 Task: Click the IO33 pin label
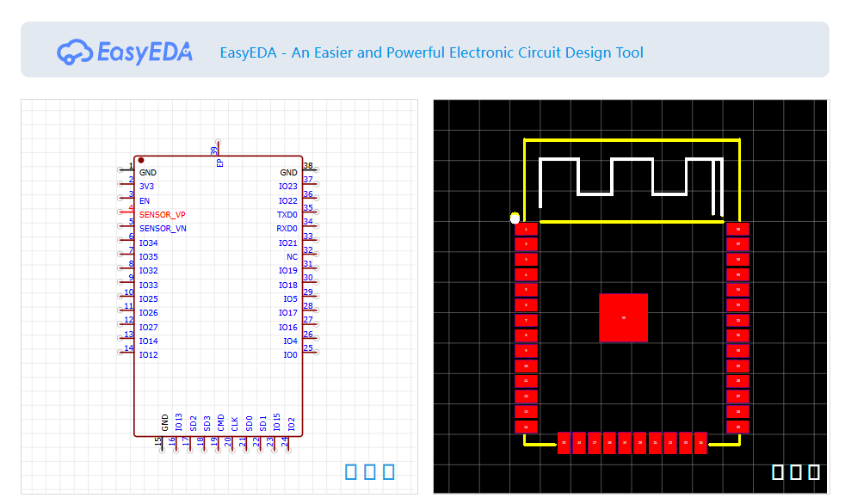(x=149, y=285)
